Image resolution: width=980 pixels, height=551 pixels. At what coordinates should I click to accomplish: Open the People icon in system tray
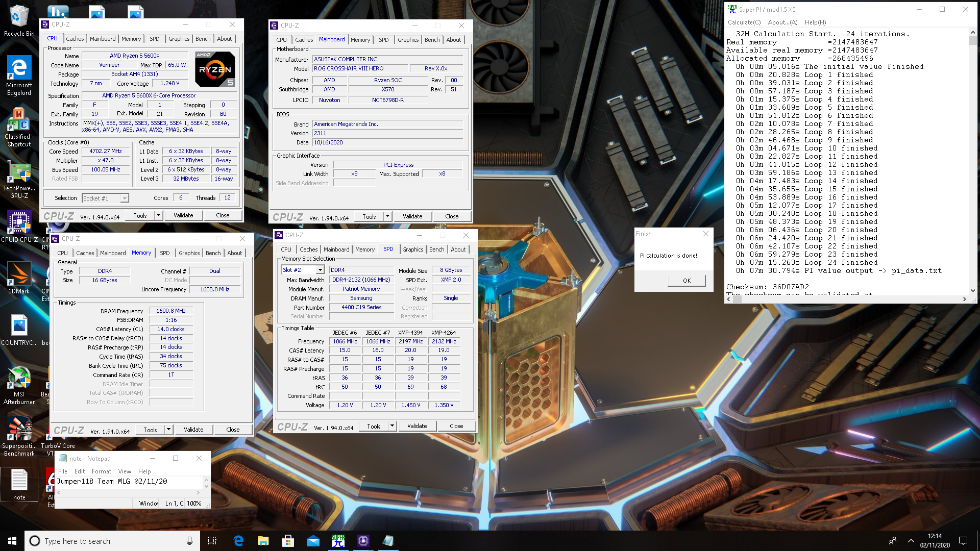click(893, 541)
